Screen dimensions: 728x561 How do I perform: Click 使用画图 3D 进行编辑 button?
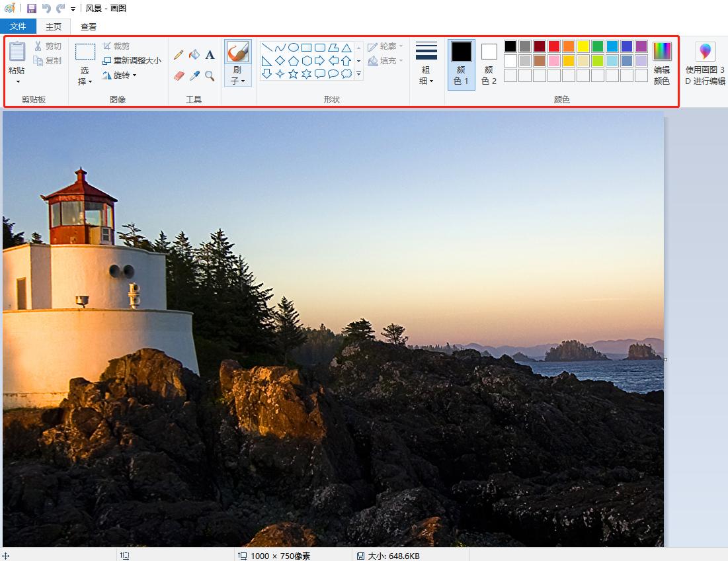tap(705, 64)
